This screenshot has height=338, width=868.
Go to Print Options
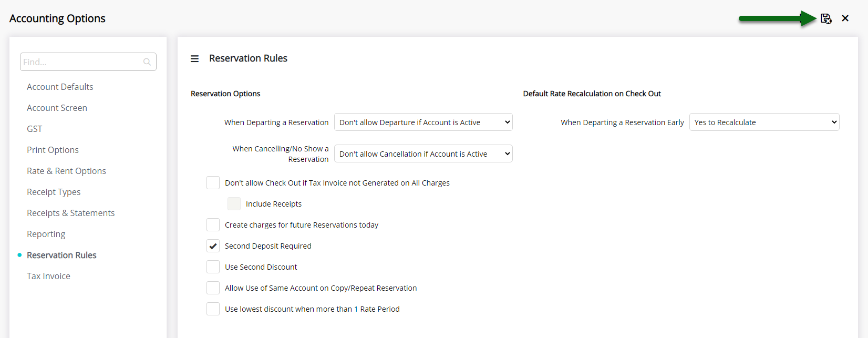pos(53,150)
